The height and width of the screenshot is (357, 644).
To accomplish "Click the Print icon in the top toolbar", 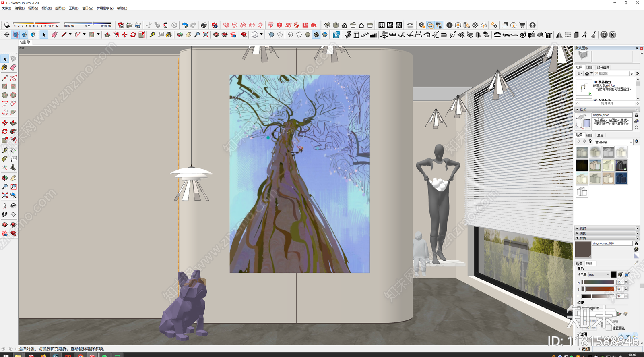I will (204, 25).
